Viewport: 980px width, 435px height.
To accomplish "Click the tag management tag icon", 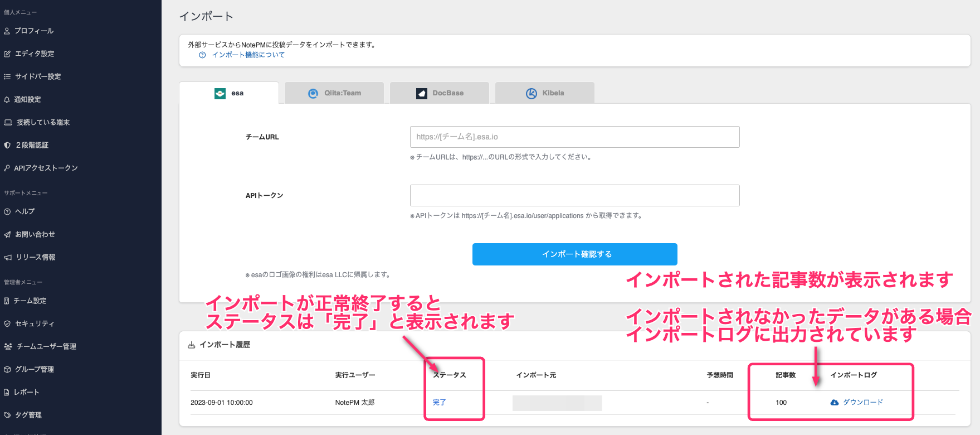I will [7, 415].
